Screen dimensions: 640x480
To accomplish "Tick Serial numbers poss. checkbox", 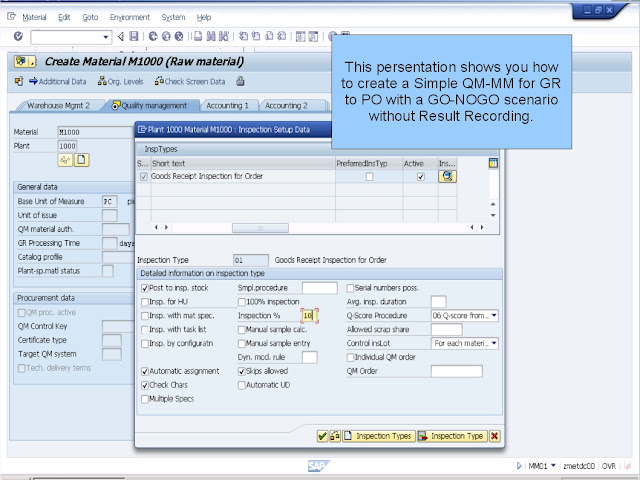I will coord(350,288).
